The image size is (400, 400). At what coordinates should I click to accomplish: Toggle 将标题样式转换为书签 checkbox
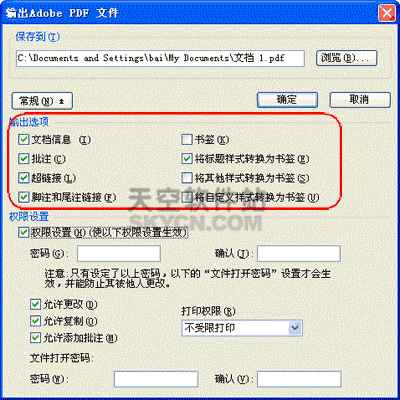(x=187, y=158)
